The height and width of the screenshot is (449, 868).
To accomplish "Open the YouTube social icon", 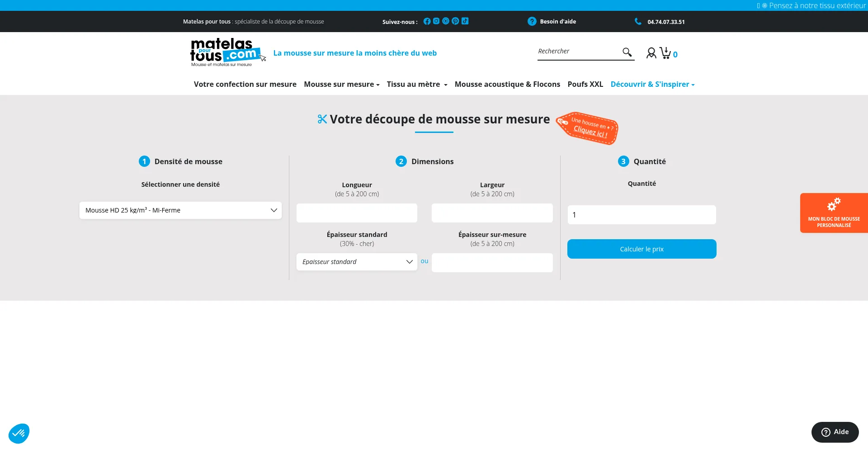I will pyautogui.click(x=446, y=21).
